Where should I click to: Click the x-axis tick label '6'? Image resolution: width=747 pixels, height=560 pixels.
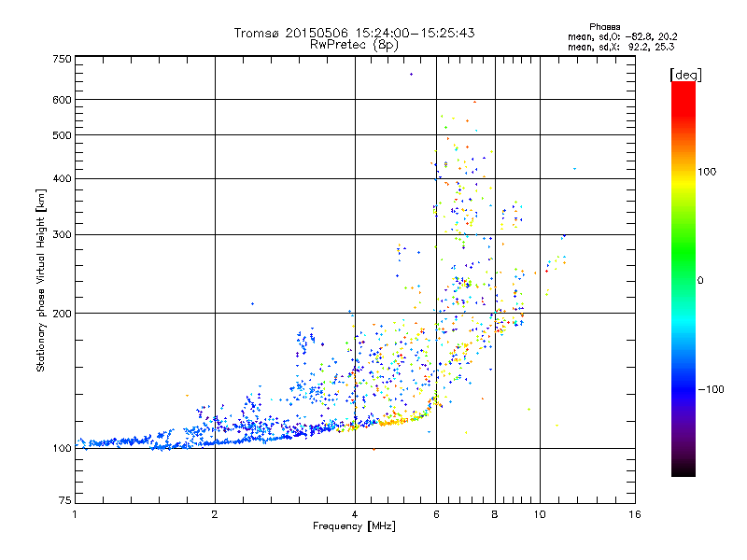pos(436,514)
